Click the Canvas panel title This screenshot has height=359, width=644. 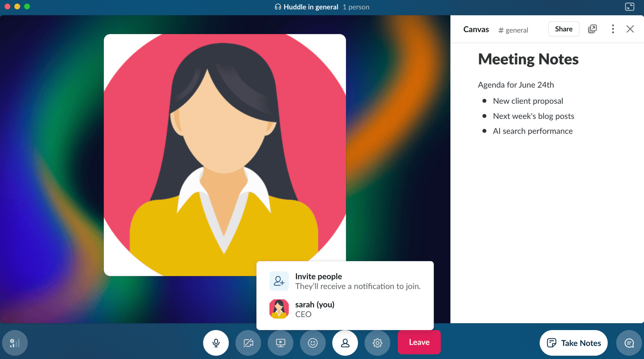click(476, 29)
